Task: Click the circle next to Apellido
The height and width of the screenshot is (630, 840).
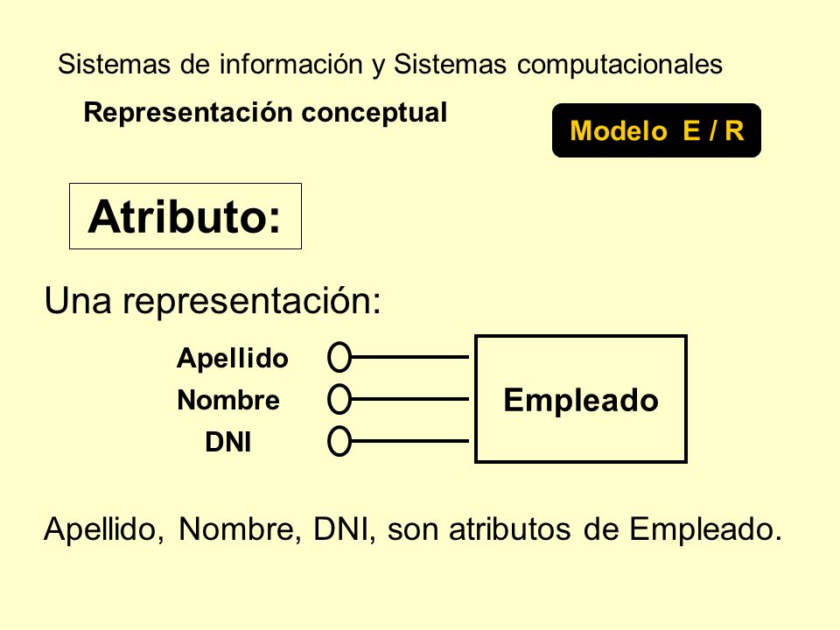Action: pos(339,357)
